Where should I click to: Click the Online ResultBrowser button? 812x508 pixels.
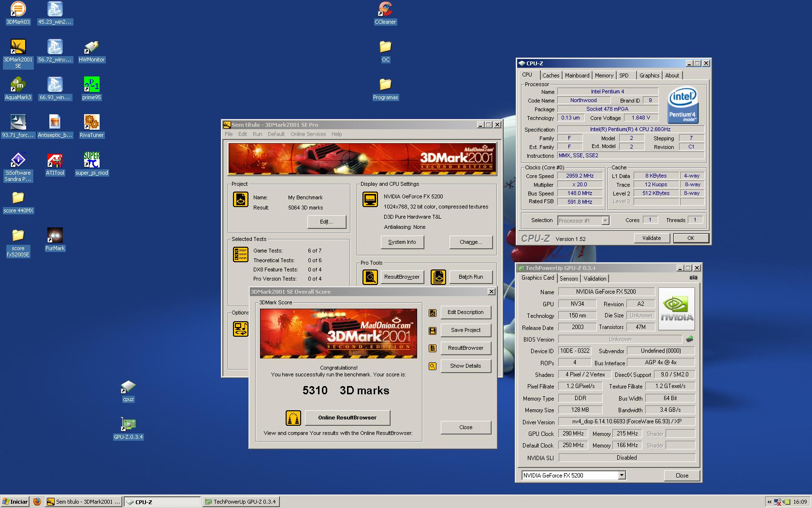[x=347, y=418]
